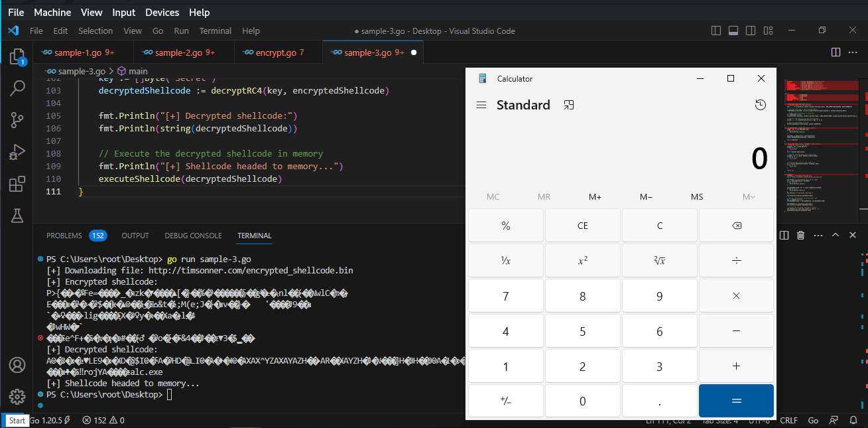Toggle the secondary side bar layout

coord(751,31)
